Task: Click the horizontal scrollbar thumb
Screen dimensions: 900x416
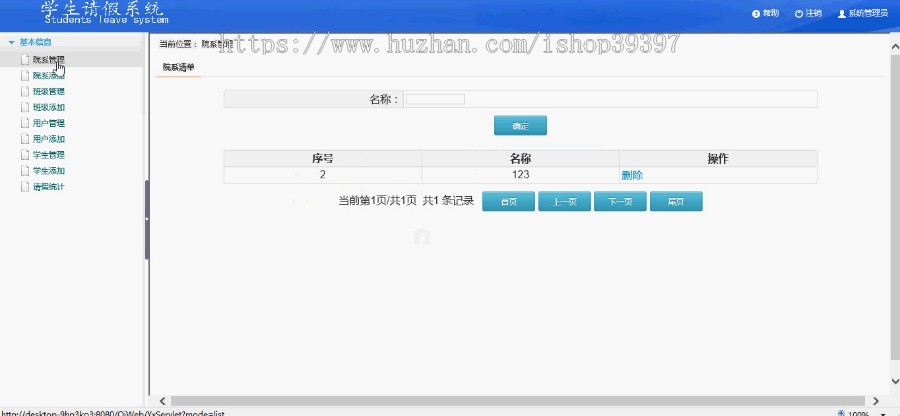Action: pos(518,401)
